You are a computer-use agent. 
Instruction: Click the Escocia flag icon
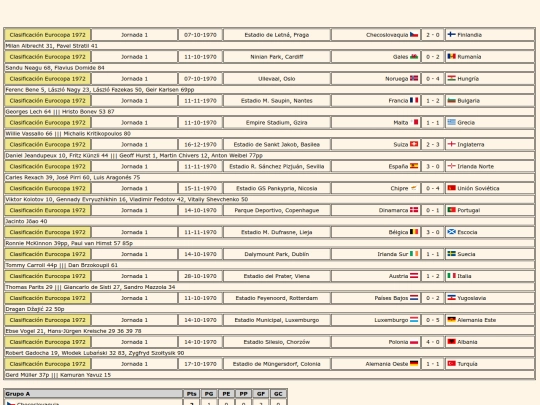451,232
